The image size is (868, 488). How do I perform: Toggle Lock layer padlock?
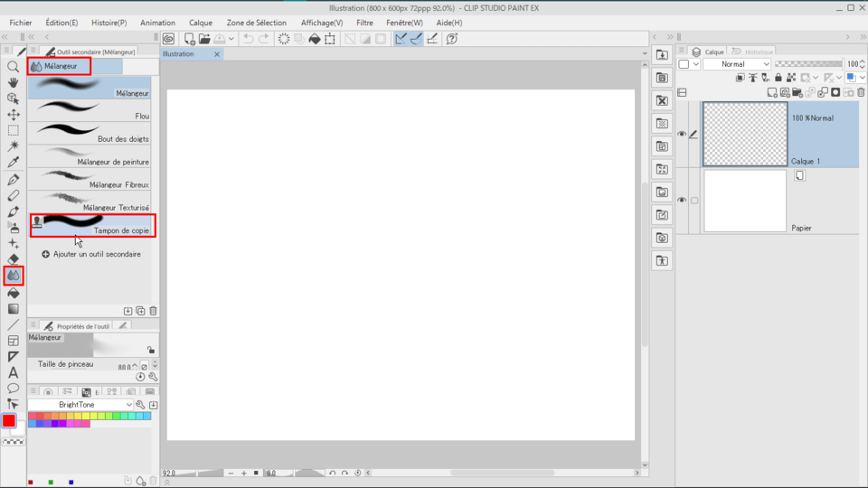778,78
